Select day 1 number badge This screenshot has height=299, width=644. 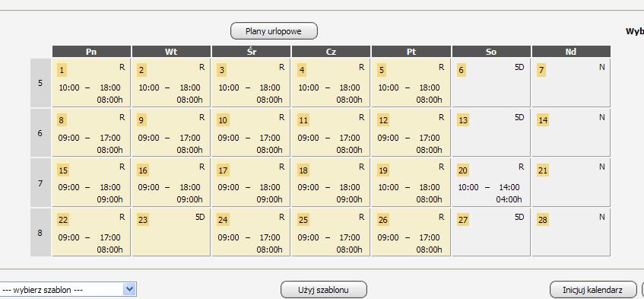[x=62, y=70]
